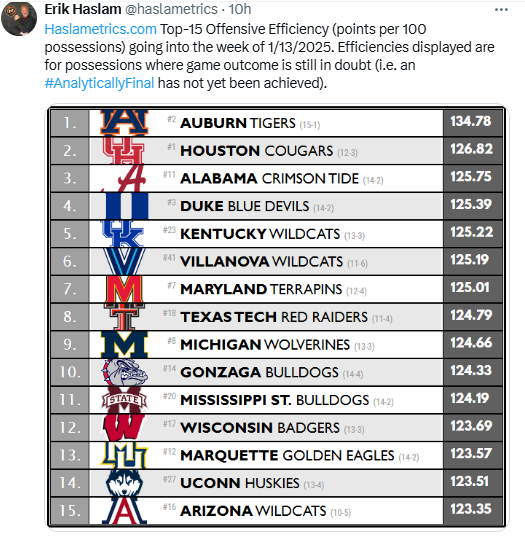This screenshot has width=525, height=540.
Task: Open the Haslametrics.com link
Action: [101, 29]
